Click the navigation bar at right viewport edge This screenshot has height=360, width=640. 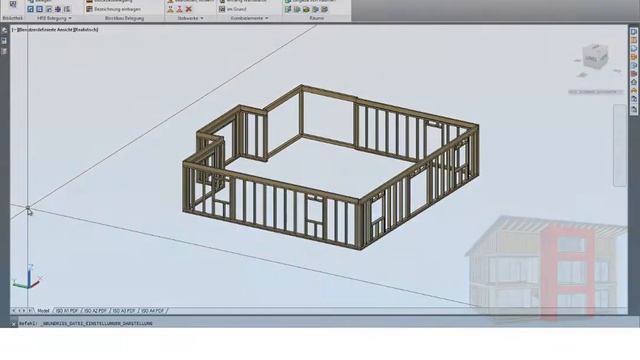click(x=620, y=145)
